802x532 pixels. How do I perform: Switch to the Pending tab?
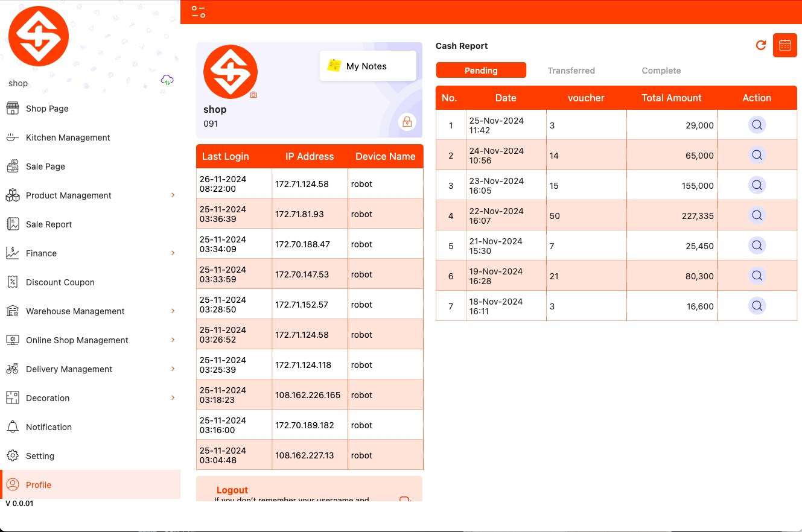(x=481, y=71)
